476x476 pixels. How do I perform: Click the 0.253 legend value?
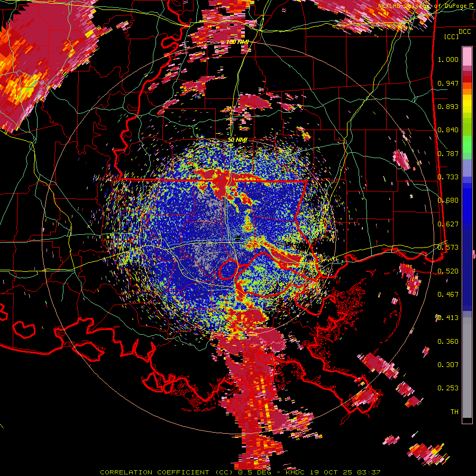448,388
